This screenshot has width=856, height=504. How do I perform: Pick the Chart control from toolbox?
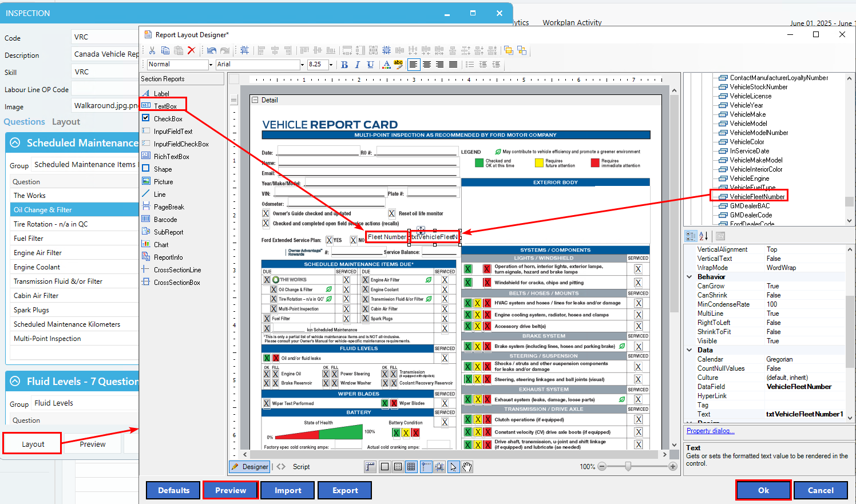[161, 245]
